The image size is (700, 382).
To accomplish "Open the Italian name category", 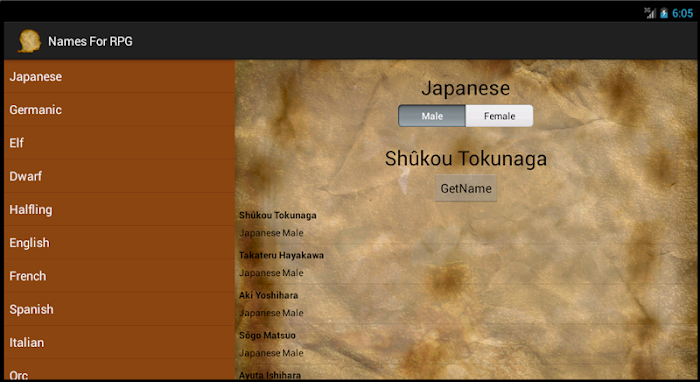I will pyautogui.click(x=119, y=342).
